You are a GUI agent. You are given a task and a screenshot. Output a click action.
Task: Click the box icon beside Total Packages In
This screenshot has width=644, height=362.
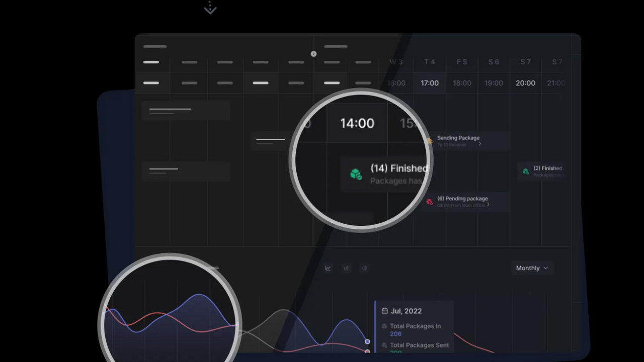pyautogui.click(x=385, y=326)
